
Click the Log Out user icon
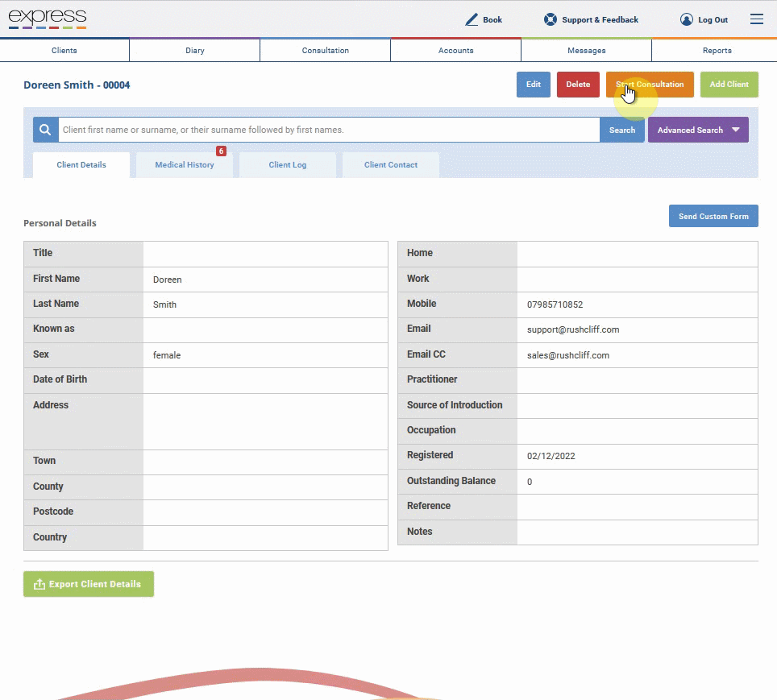coord(686,20)
